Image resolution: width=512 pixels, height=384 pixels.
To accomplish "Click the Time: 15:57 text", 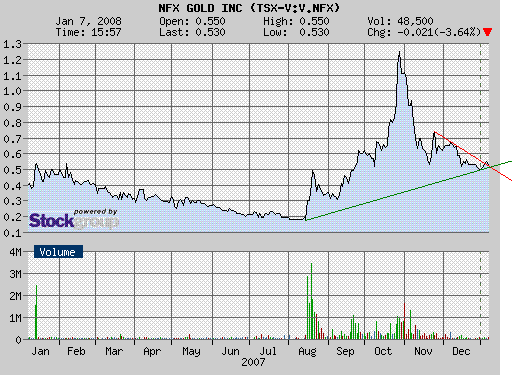I will coord(89,32).
